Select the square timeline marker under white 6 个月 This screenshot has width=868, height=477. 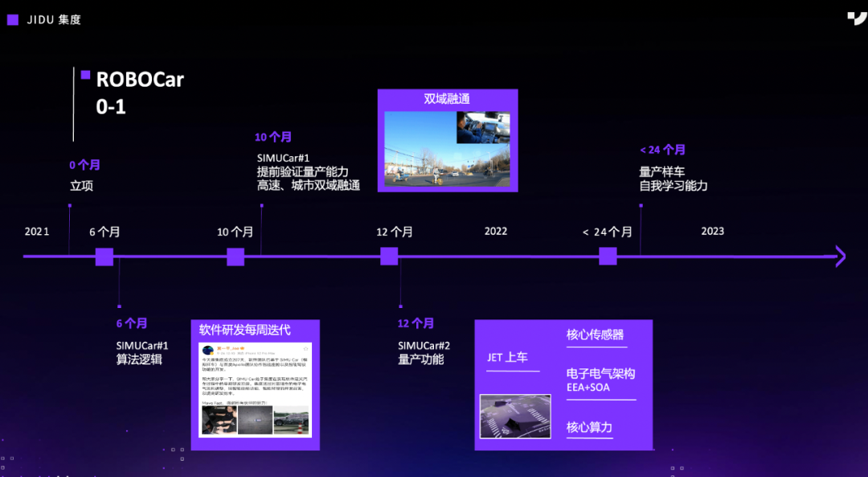coord(104,257)
